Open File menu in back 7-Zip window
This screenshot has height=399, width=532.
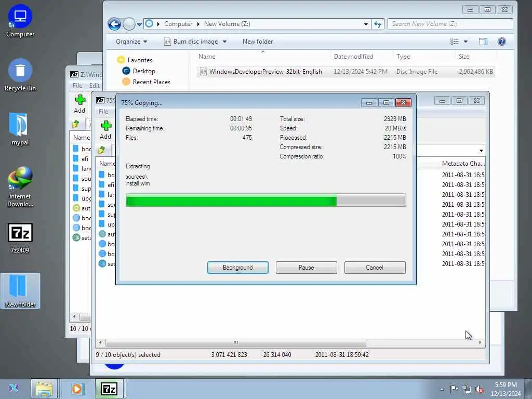click(x=77, y=86)
